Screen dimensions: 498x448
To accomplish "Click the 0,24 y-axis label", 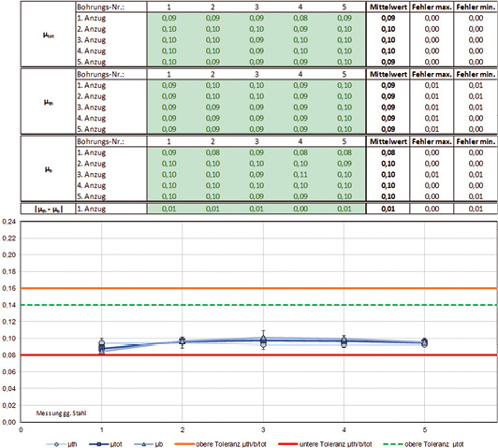I will tap(9, 222).
